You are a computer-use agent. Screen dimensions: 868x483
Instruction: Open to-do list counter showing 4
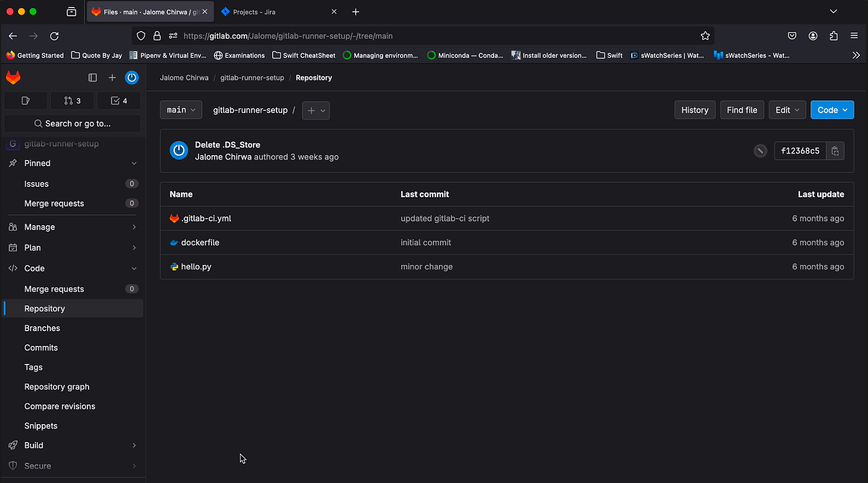(x=119, y=100)
